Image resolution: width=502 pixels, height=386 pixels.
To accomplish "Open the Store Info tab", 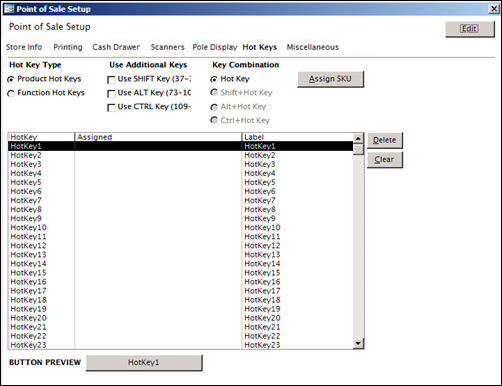I will point(24,47).
